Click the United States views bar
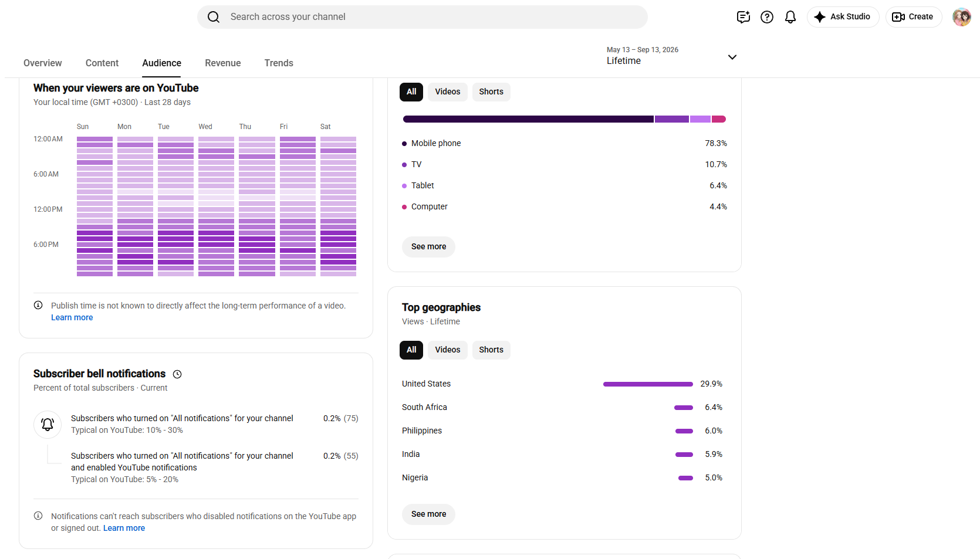The width and height of the screenshot is (980, 559). pyautogui.click(x=648, y=384)
